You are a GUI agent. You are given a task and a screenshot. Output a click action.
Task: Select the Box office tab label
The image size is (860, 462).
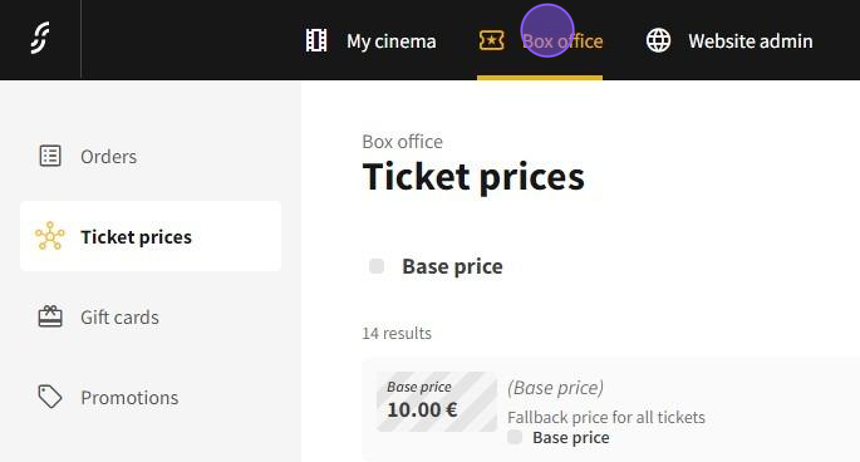[563, 41]
